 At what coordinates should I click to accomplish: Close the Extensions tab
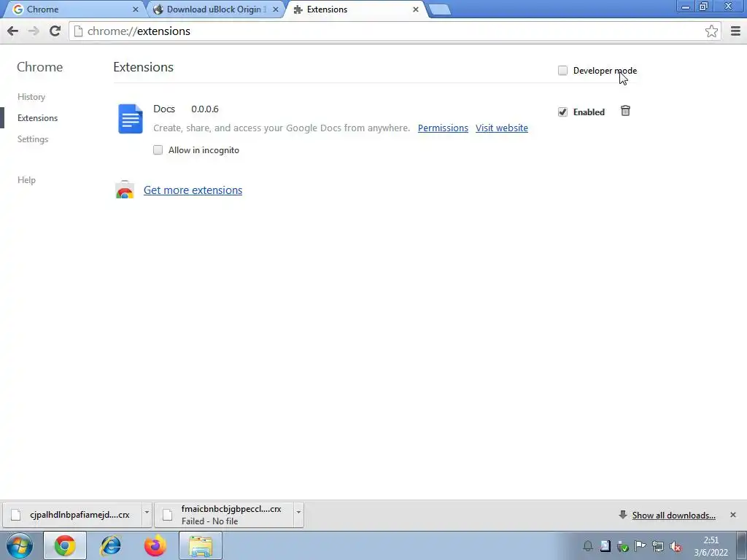[x=415, y=9]
